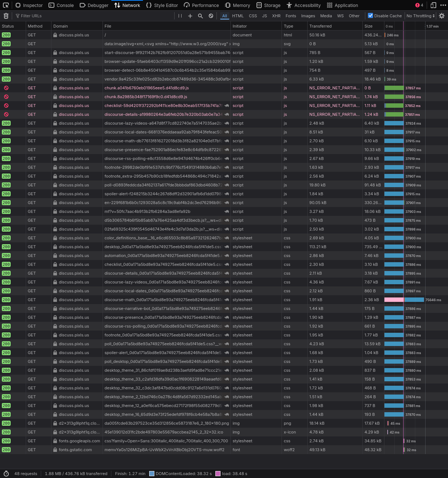Image resolution: width=448 pixels, height=478 pixels.
Task: Open Responsive Design Mode icon
Action: pyautogui.click(x=433, y=5)
